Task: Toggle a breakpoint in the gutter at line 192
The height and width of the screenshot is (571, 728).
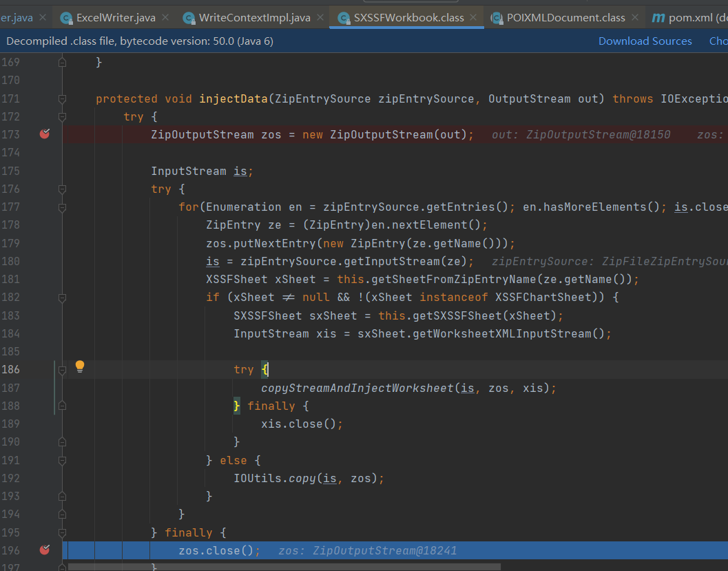Action: click(x=45, y=477)
